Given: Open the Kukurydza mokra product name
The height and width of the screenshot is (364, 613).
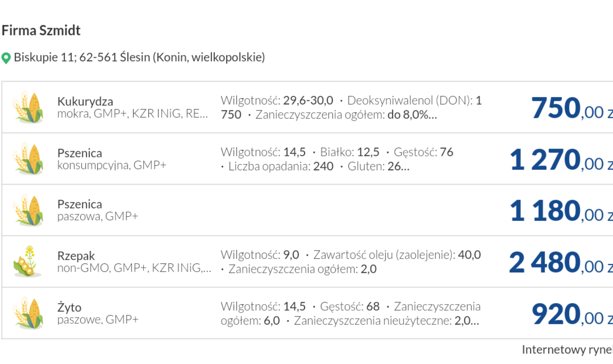Looking at the screenshot, I should coord(85,102).
